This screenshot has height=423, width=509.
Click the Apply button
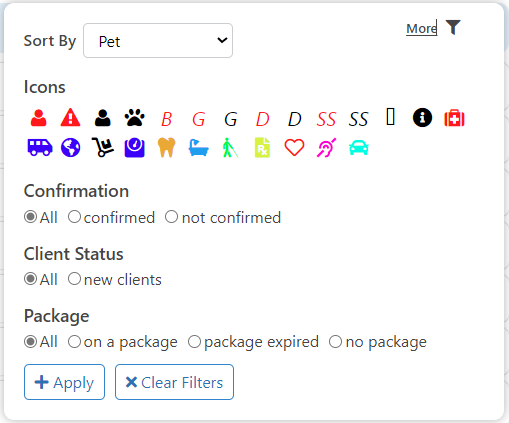point(64,382)
